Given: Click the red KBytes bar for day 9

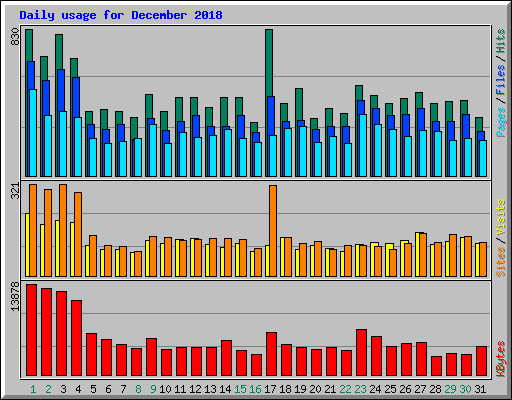Looking at the screenshot, I should click(151, 357).
